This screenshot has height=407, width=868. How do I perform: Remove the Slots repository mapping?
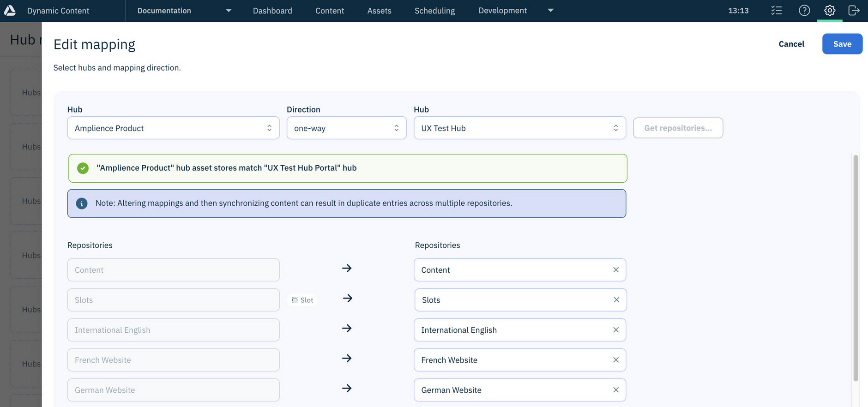click(616, 300)
